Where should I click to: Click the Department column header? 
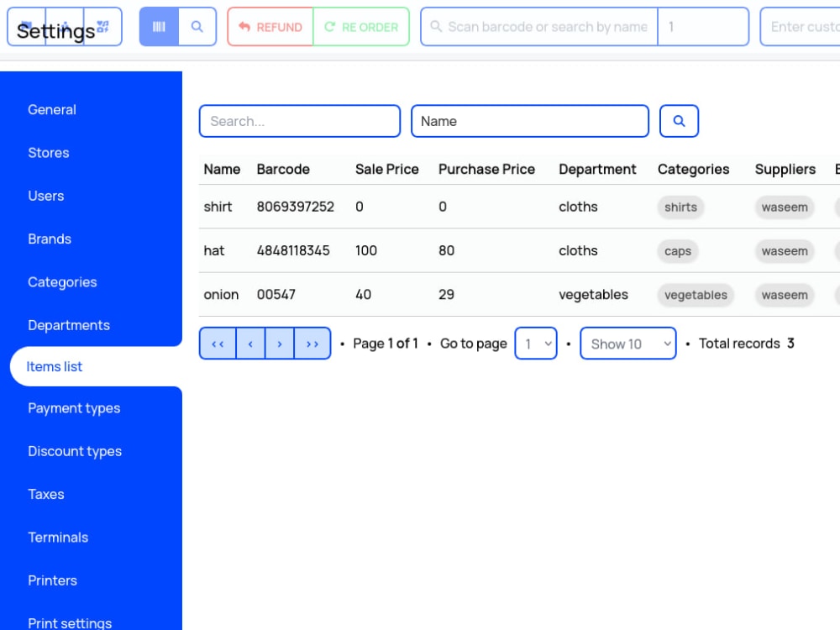point(597,170)
